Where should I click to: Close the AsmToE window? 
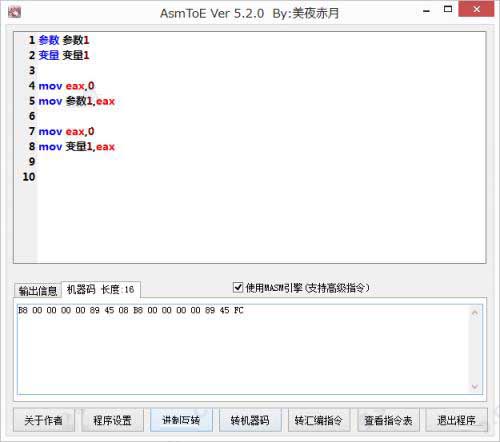tap(476, 9)
